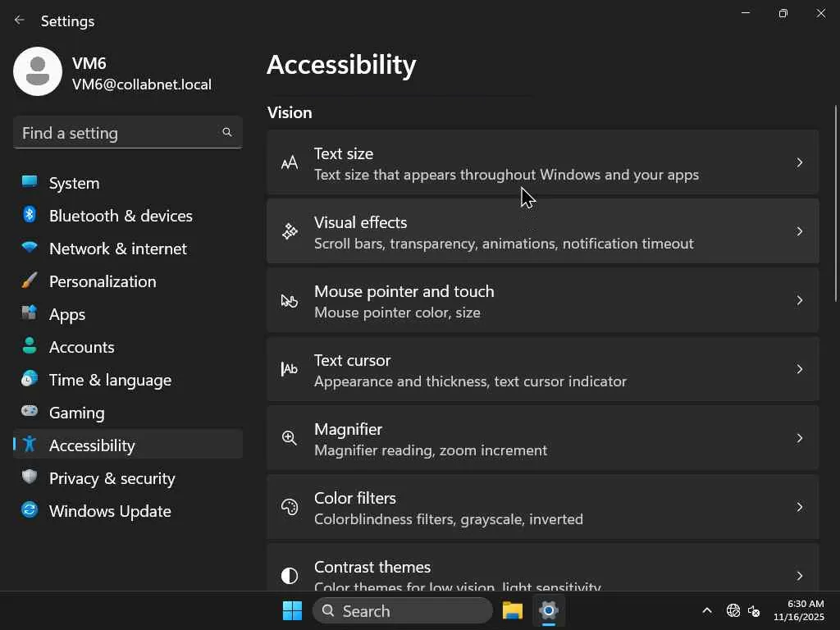840x630 pixels.
Task: Click the Magnifier zoom icon
Action: [290, 438]
